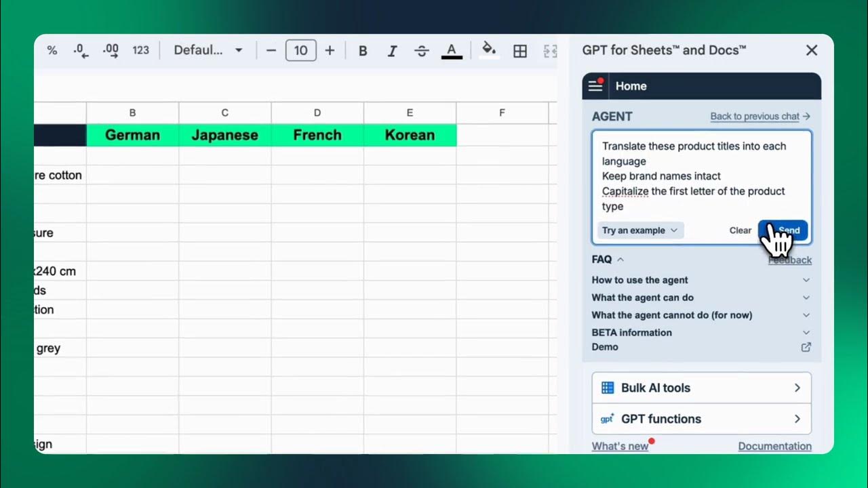Open the sidebar hamburger menu

(595, 85)
